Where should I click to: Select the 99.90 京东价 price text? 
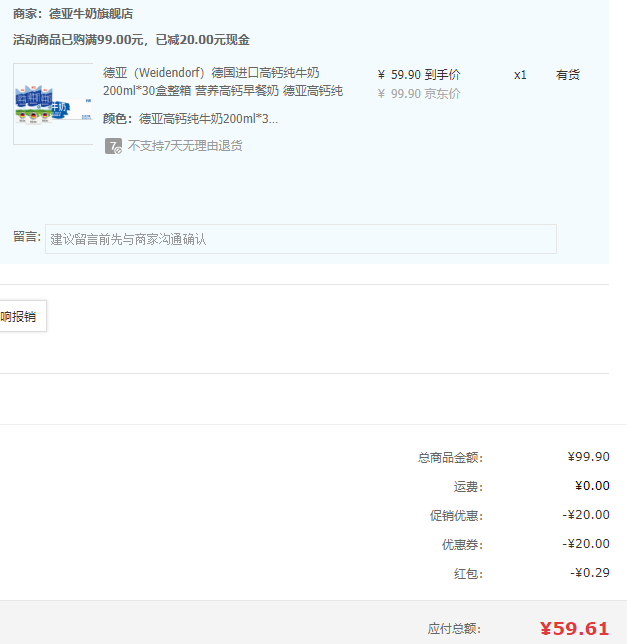click(419, 94)
